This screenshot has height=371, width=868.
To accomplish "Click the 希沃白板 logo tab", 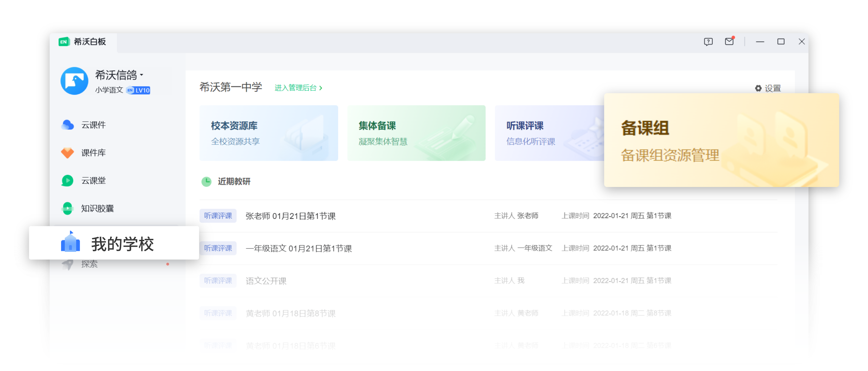I will (x=83, y=42).
